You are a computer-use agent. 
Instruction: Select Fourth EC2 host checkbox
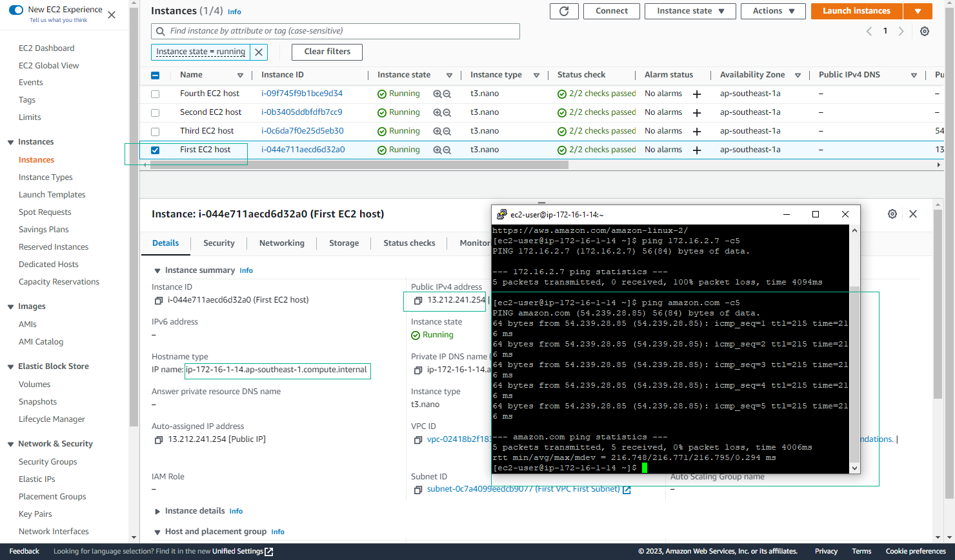[x=155, y=94]
